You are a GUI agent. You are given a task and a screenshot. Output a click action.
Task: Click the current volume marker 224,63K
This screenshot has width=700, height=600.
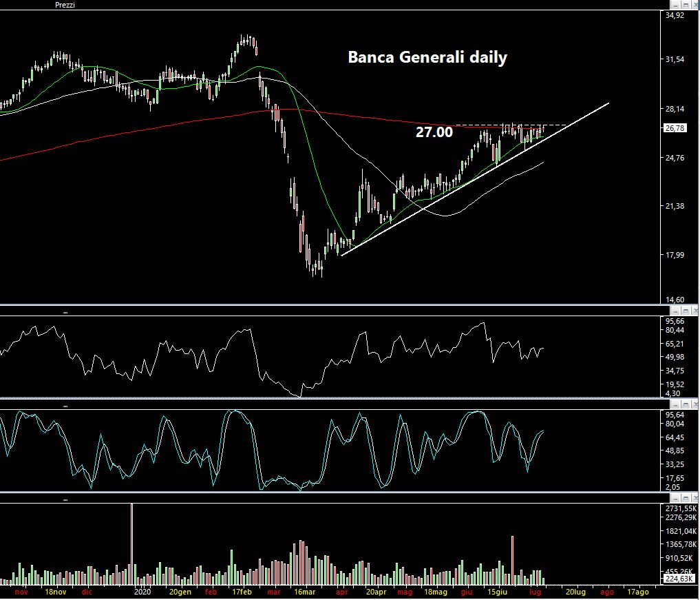tap(679, 579)
